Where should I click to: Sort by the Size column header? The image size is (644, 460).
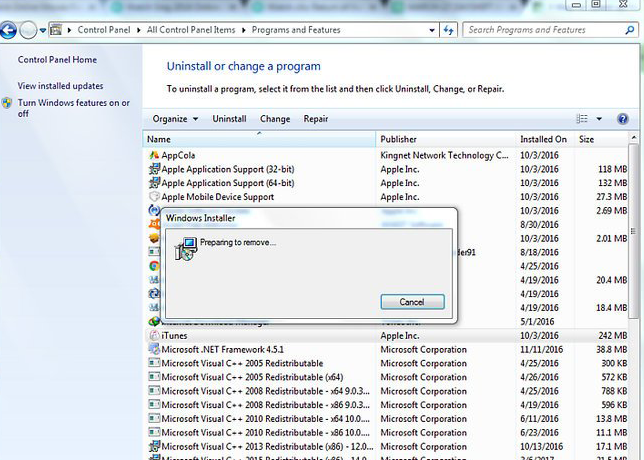(601, 139)
